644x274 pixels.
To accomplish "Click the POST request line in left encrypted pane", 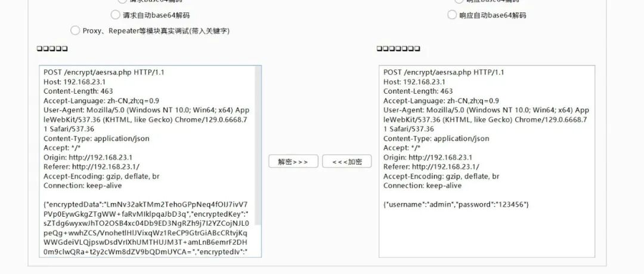I will pyautogui.click(x=104, y=72).
